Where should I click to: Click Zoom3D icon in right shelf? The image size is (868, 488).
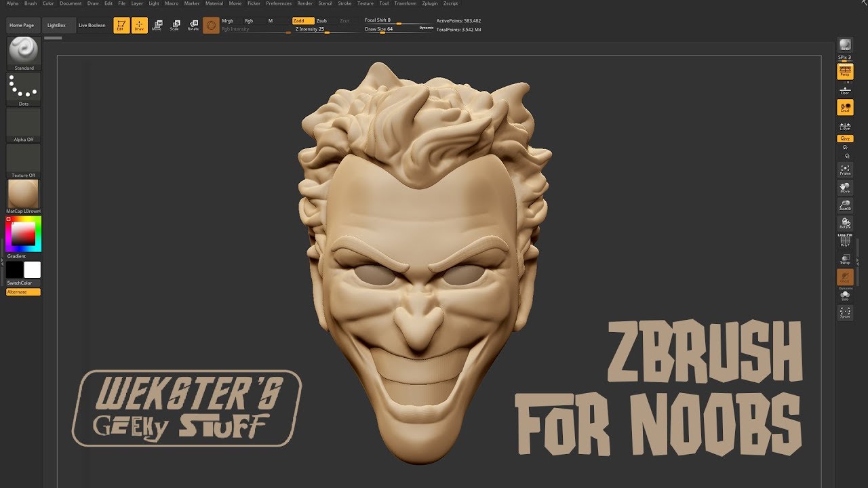845,205
